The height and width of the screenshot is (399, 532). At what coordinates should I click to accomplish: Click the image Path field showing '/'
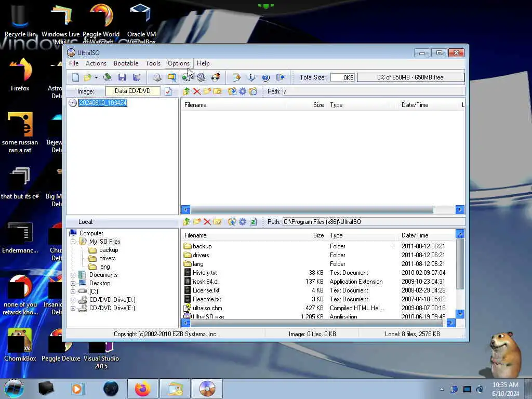(x=374, y=91)
